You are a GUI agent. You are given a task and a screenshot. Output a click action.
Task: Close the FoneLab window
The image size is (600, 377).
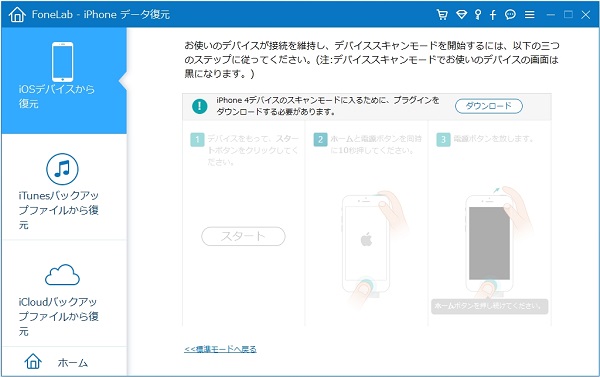585,15
